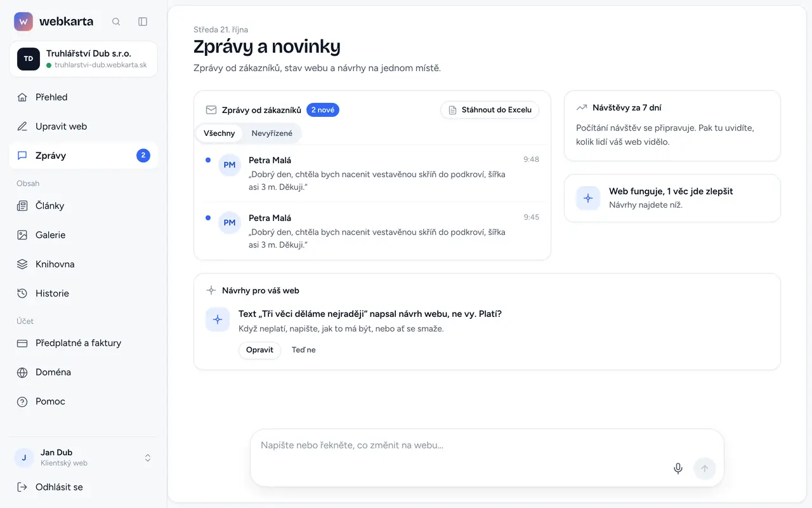Open Truhlářství Dub s.r.o. site card

point(83,59)
